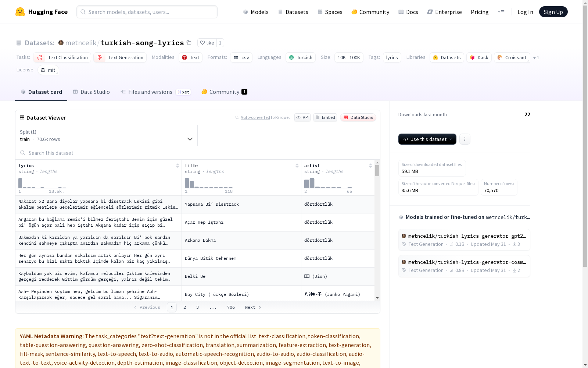Open the Use this dataset dropdown
Viewport: 588px width, 368px height.
click(x=427, y=139)
